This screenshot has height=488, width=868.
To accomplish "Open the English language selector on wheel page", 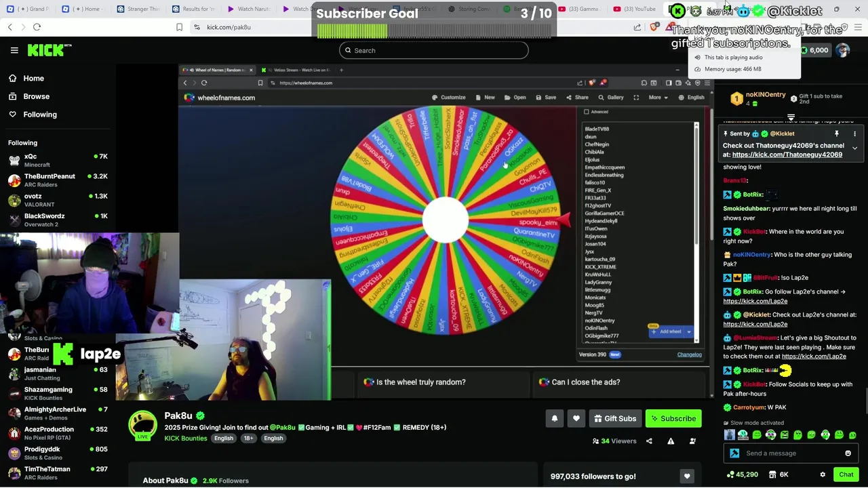I will point(691,98).
